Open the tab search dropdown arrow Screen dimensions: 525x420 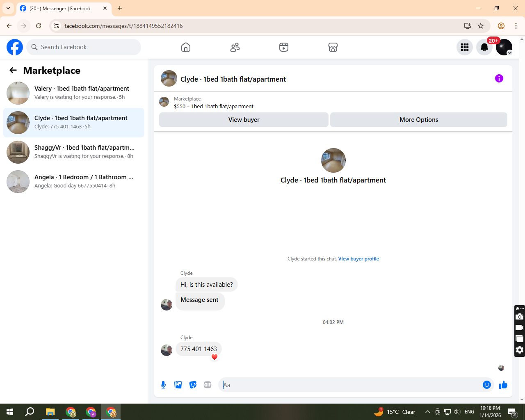[x=8, y=8]
